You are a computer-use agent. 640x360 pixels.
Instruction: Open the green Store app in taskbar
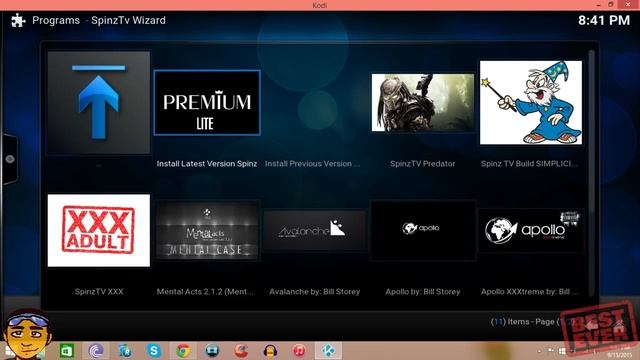pyautogui.click(x=67, y=351)
